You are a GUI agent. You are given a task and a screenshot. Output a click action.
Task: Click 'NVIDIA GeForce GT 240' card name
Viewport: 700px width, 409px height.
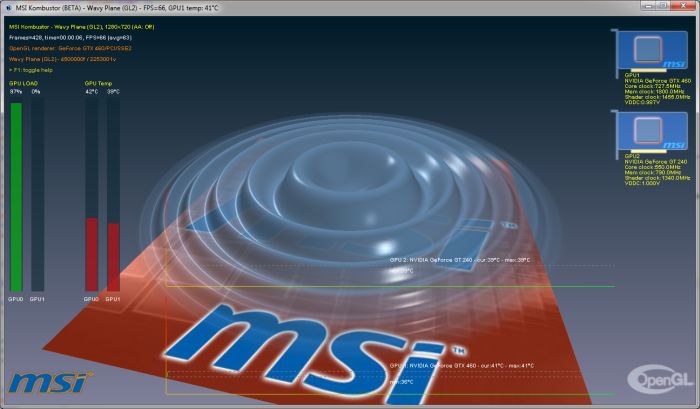click(656, 162)
